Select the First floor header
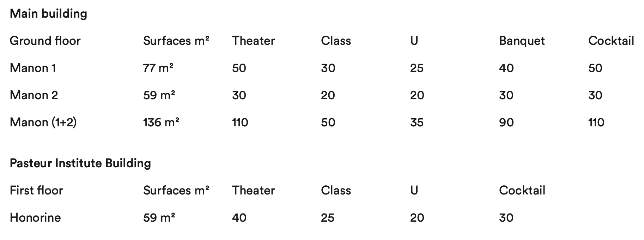Screen dimensions: 644x240 point(36,191)
